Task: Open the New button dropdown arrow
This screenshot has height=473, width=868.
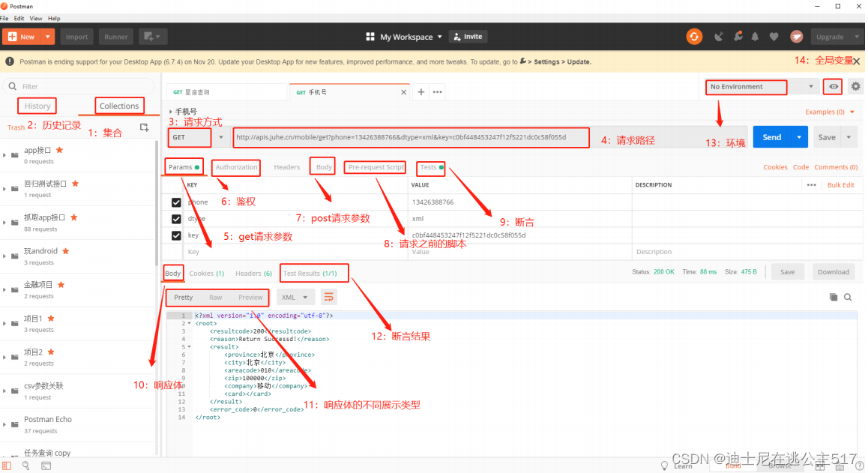Action: (48, 37)
